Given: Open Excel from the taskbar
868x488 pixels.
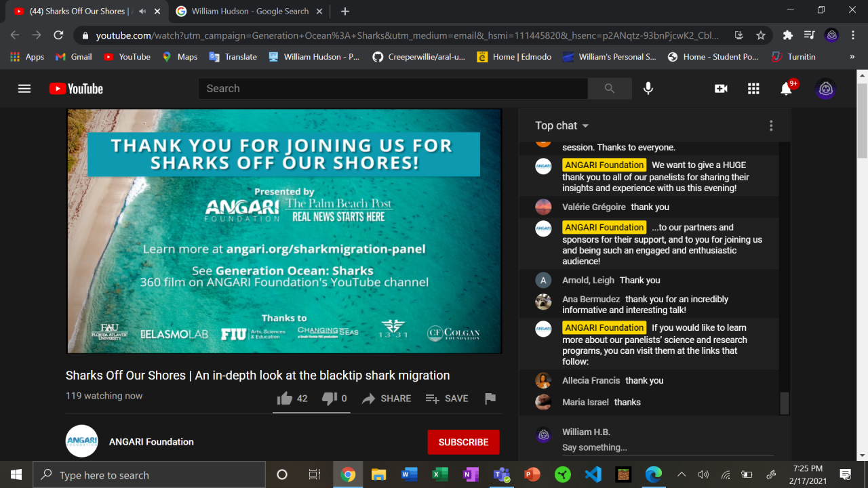Looking at the screenshot, I should click(440, 474).
